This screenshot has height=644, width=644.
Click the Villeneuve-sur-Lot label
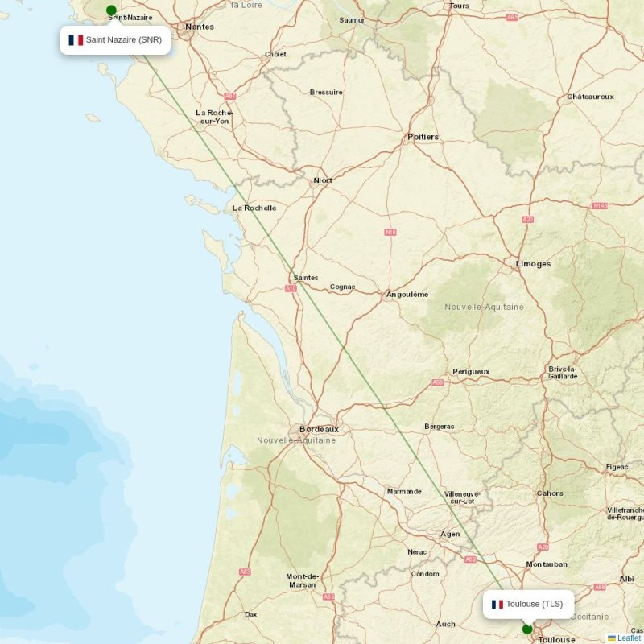pyautogui.click(x=462, y=497)
